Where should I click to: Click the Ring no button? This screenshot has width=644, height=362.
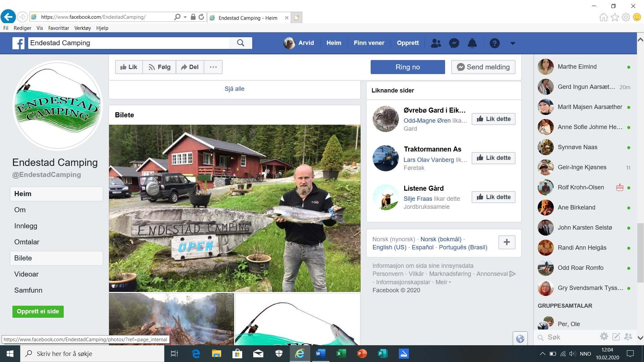[408, 67]
